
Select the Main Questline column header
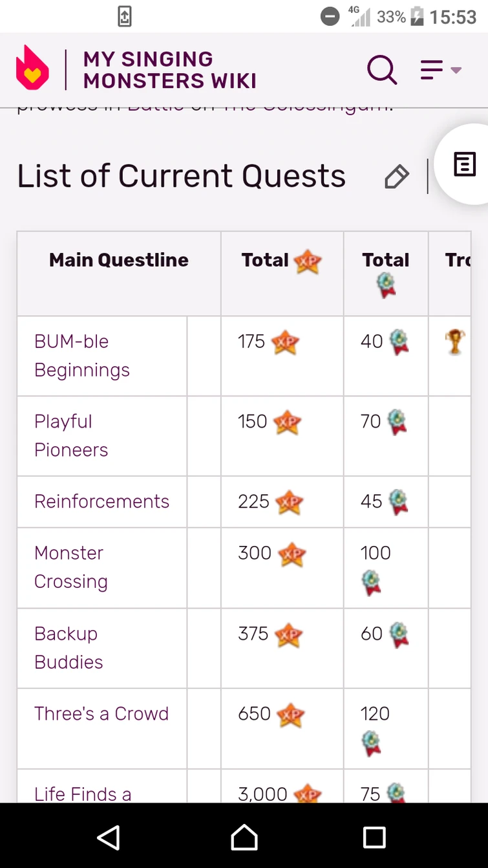coord(119,260)
